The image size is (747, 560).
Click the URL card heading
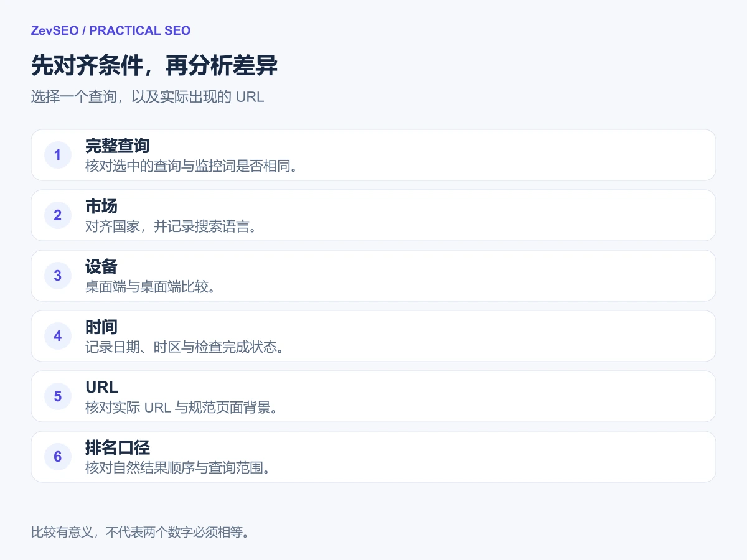click(102, 388)
